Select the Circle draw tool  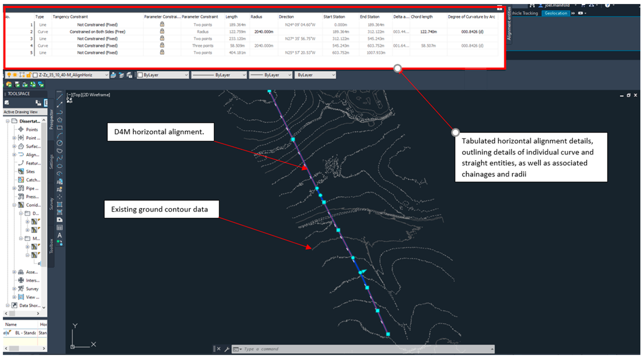pos(60,143)
